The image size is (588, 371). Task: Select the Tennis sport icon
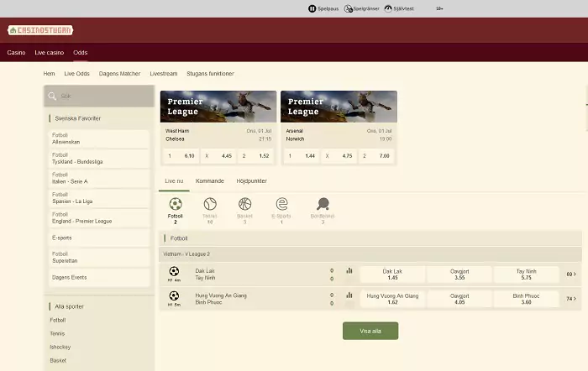click(210, 204)
